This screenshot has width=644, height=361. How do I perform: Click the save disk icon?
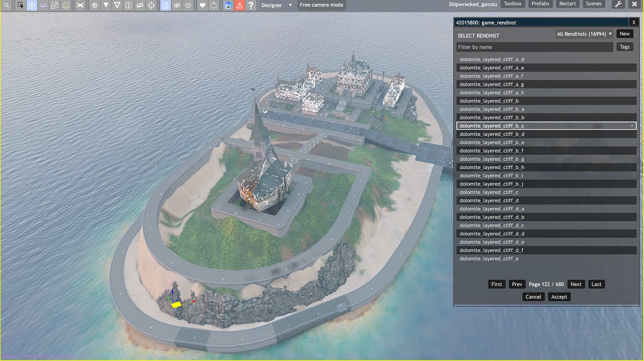pos(228,5)
